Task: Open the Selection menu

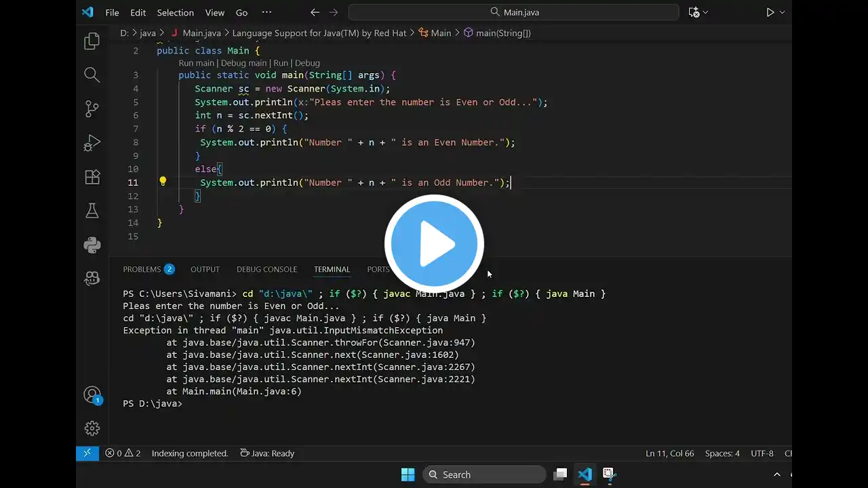Action: (175, 12)
